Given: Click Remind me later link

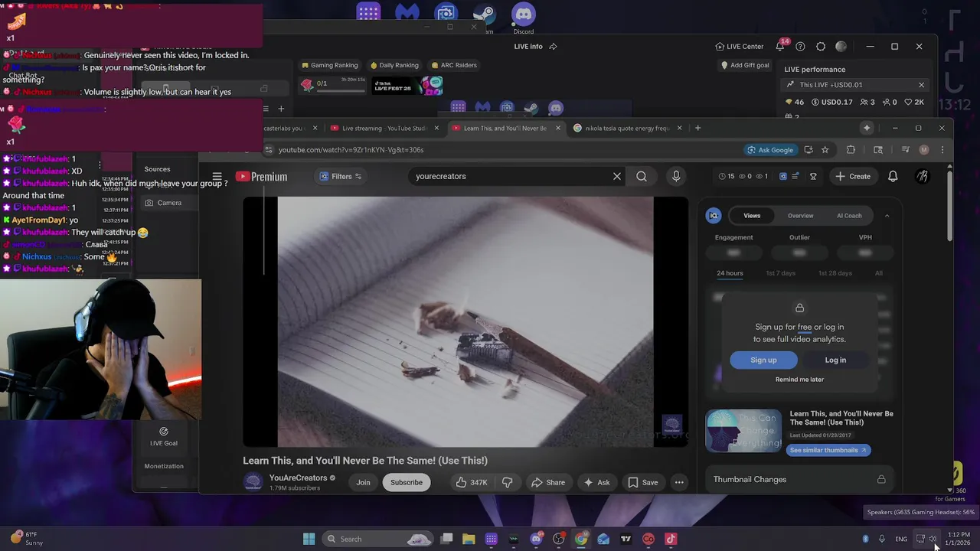Looking at the screenshot, I should (799, 380).
